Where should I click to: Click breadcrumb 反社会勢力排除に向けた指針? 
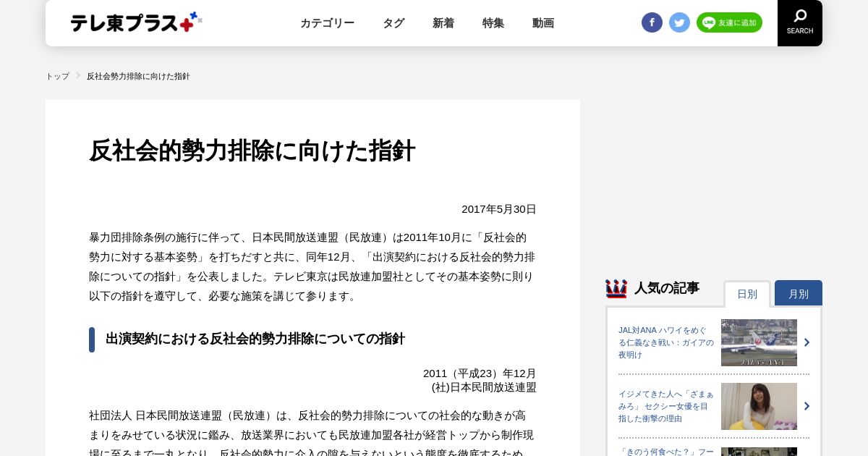click(x=138, y=76)
